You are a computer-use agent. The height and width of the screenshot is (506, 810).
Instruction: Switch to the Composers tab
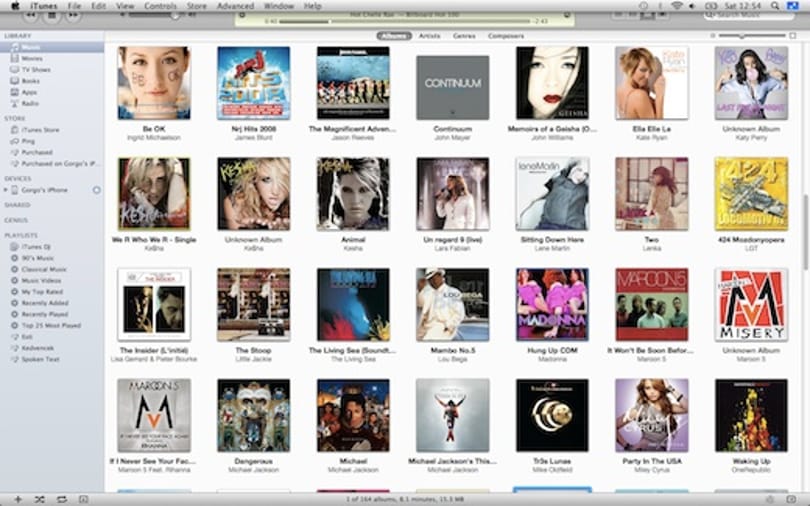point(506,36)
